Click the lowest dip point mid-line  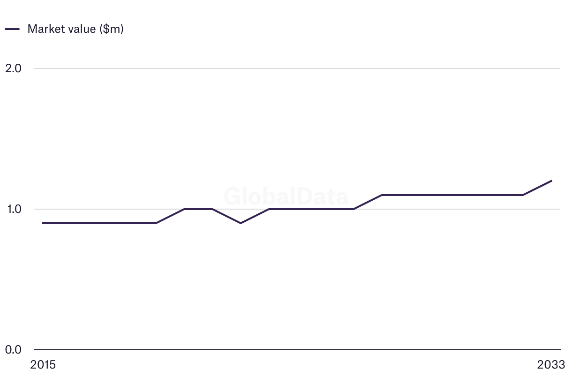(x=241, y=223)
